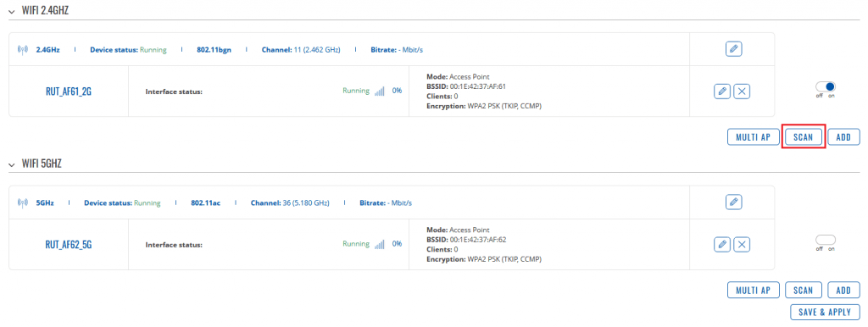Click the 2.4GHz wireless signal icon
The image size is (868, 327).
pyautogui.click(x=23, y=50)
